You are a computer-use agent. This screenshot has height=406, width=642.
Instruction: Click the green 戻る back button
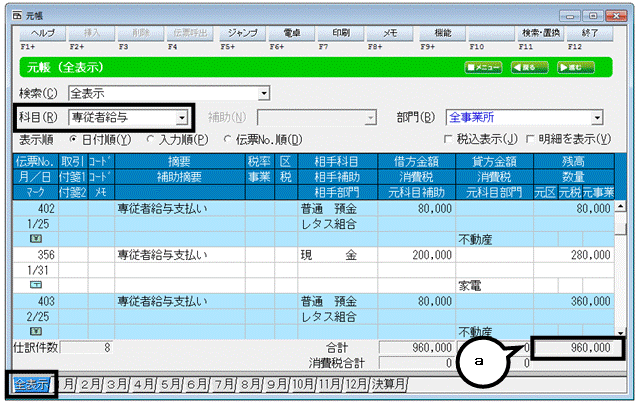point(529,68)
